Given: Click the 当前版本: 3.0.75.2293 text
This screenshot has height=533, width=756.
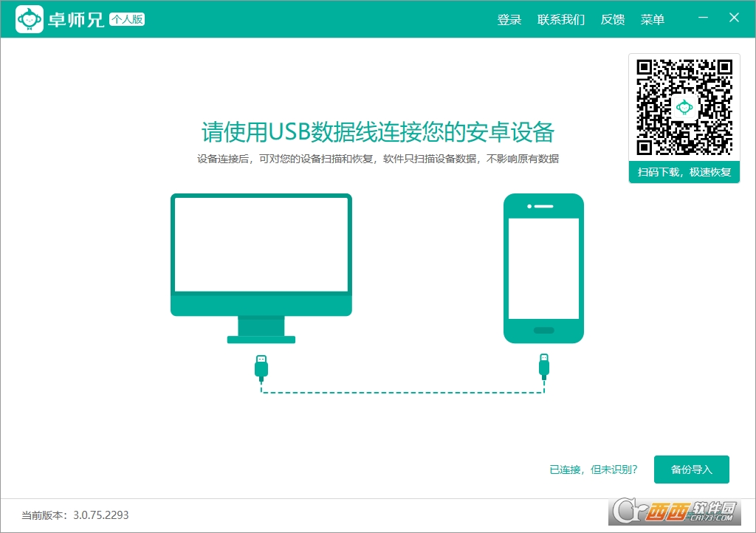Looking at the screenshot, I should tap(75, 515).
